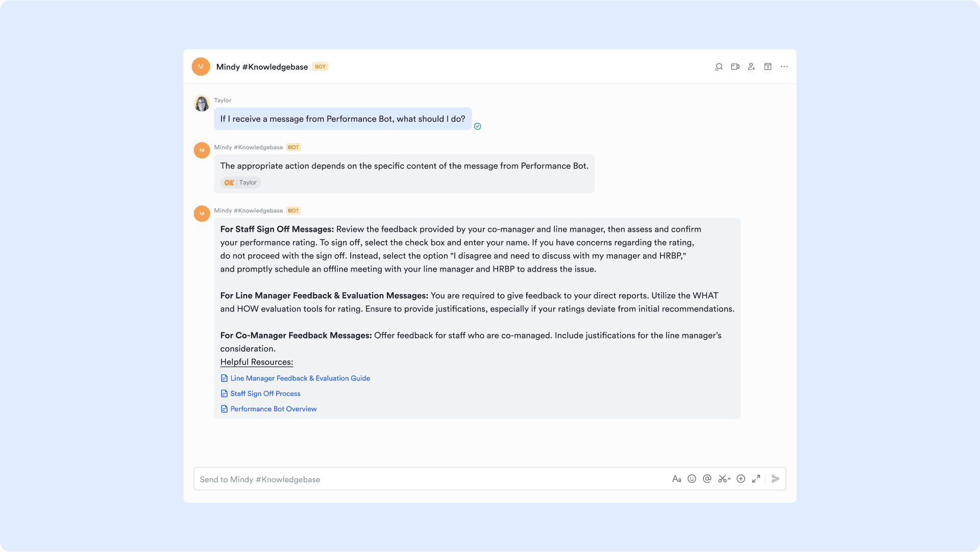This screenshot has height=552, width=980.
Task: Add a member to the conversation
Action: pos(751,66)
